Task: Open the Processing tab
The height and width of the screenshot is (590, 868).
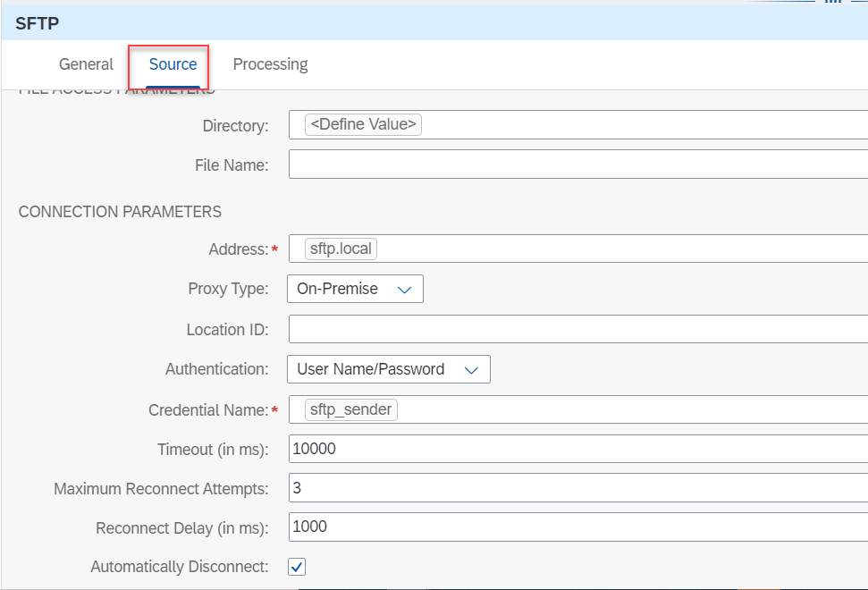Action: click(270, 64)
